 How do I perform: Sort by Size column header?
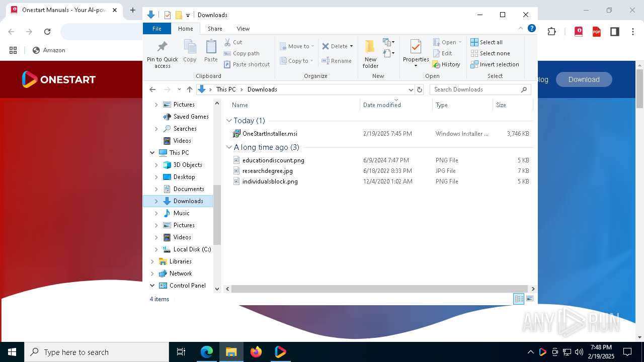512,105
